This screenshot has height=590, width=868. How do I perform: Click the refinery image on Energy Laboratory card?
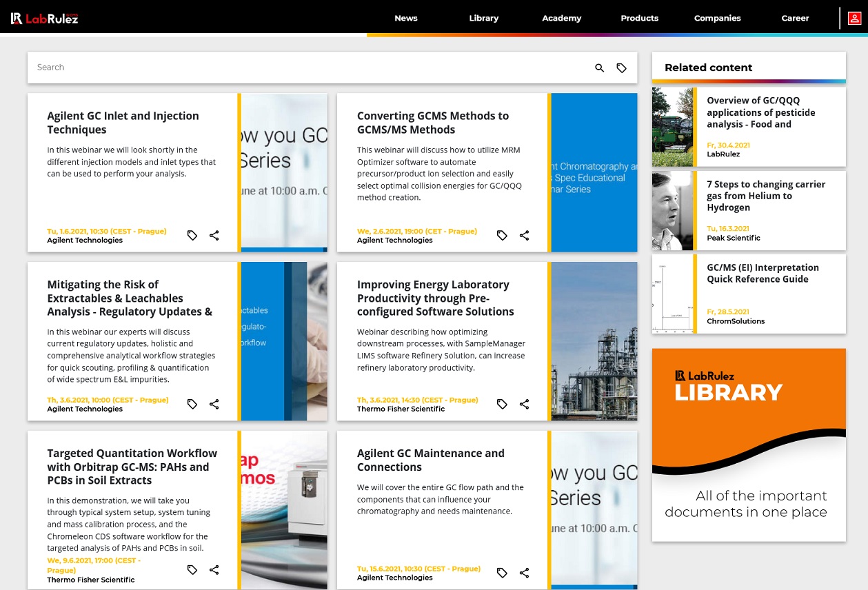[594, 341]
